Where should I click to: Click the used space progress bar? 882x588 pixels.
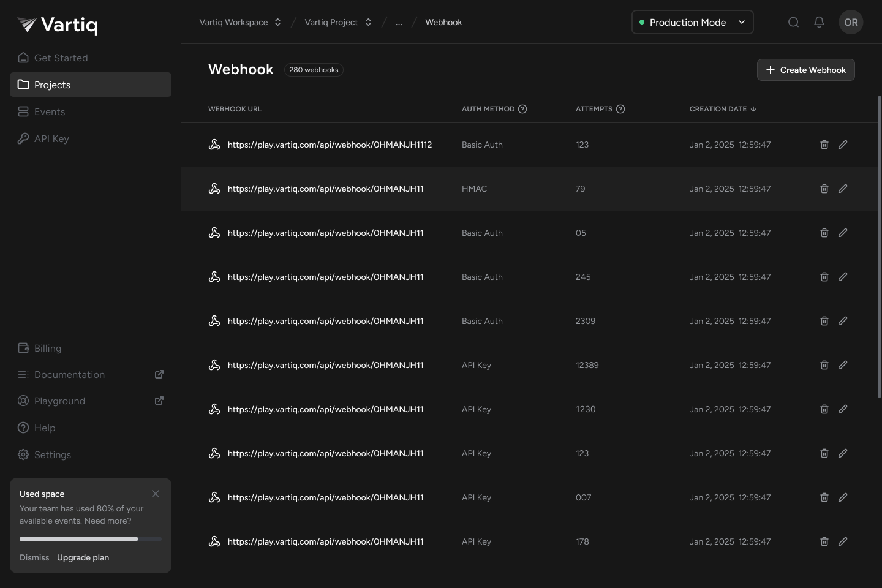91,539
